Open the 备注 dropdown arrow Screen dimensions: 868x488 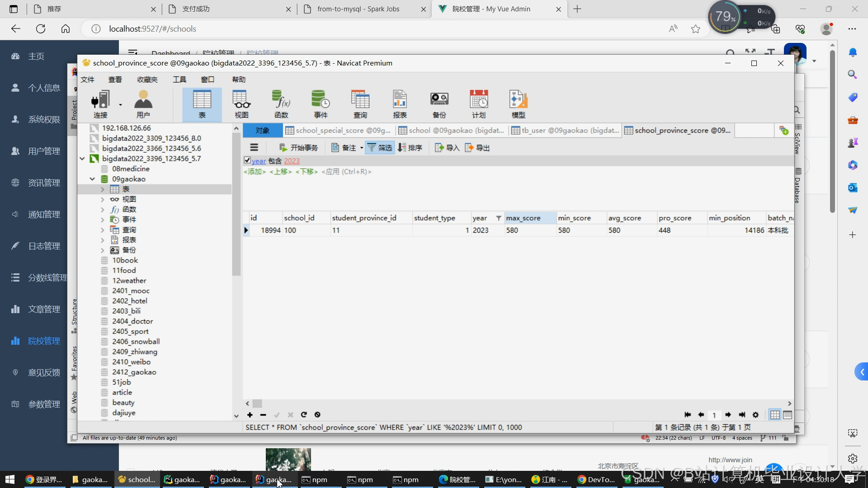[362, 147]
